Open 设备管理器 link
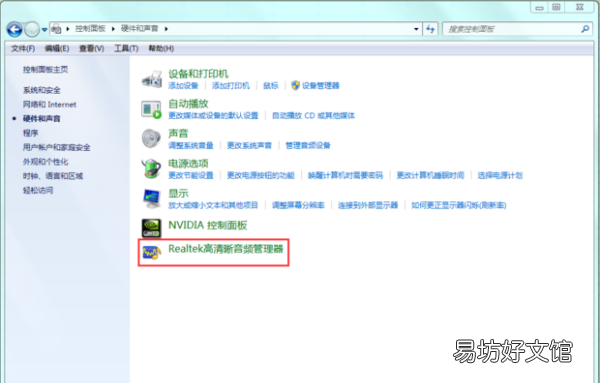The height and width of the screenshot is (383, 600). [321, 85]
